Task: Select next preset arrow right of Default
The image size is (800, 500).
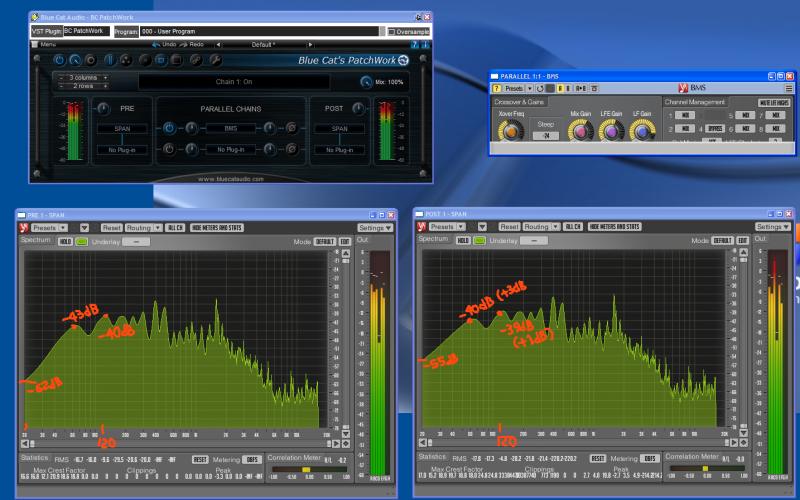Action: [x=310, y=45]
